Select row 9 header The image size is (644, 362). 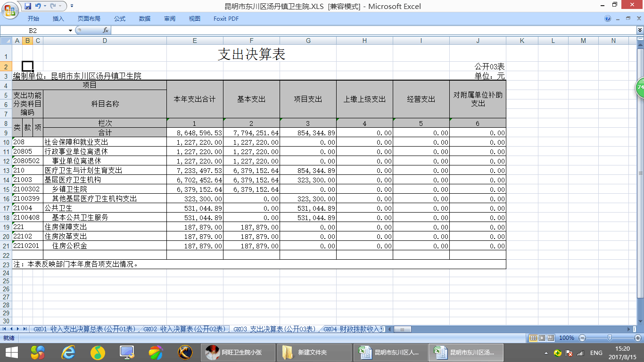point(6,133)
